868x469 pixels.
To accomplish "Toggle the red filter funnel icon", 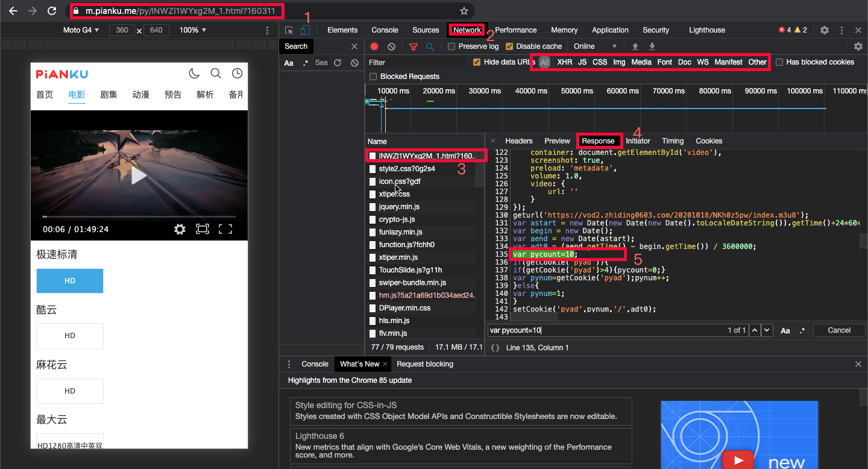I will coord(414,46).
